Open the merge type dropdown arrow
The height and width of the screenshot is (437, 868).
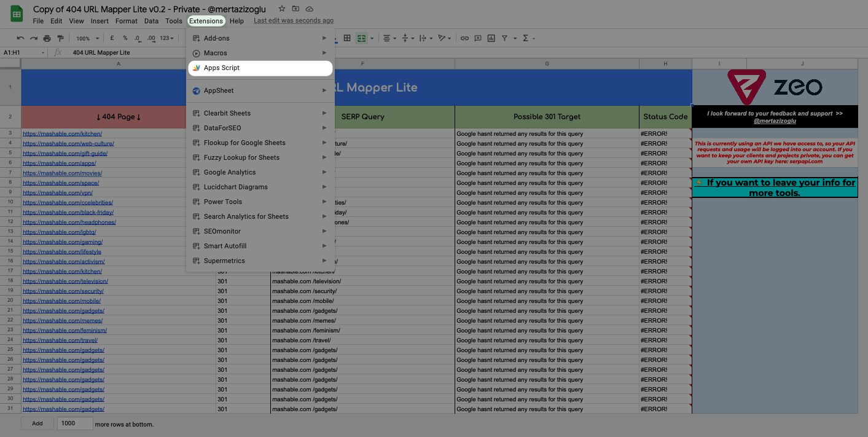[372, 38]
